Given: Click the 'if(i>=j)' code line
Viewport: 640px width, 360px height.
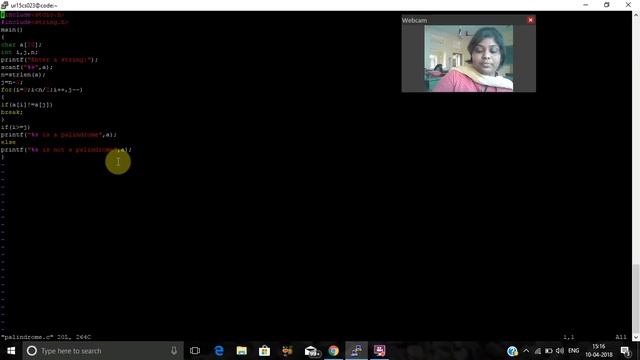Looking at the screenshot, I should click(x=16, y=127).
